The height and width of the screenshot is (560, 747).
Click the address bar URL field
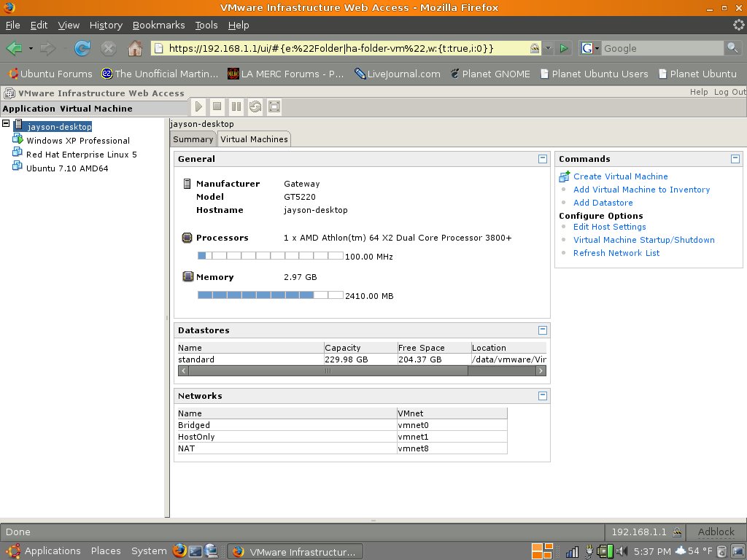(347, 48)
